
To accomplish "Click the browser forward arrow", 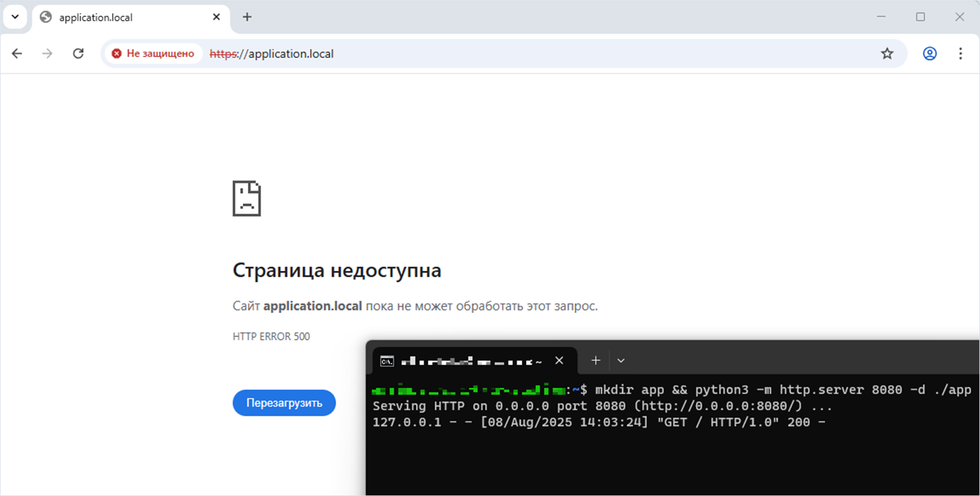I will pos(47,54).
